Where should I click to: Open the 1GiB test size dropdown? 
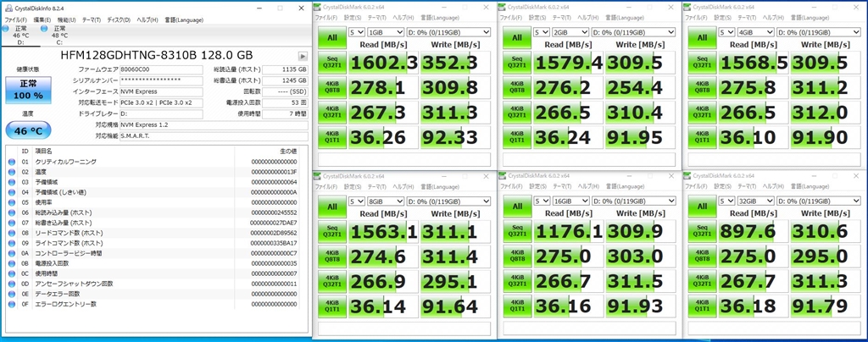(x=386, y=32)
